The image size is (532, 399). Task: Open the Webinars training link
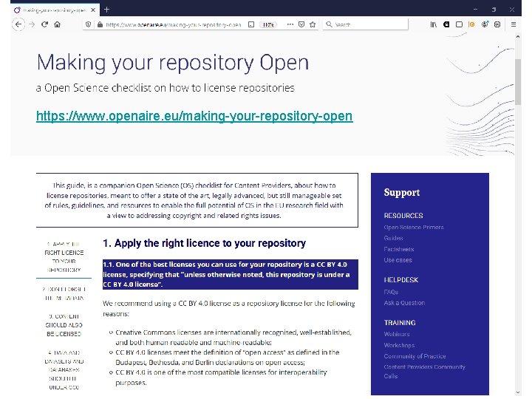coord(397,334)
